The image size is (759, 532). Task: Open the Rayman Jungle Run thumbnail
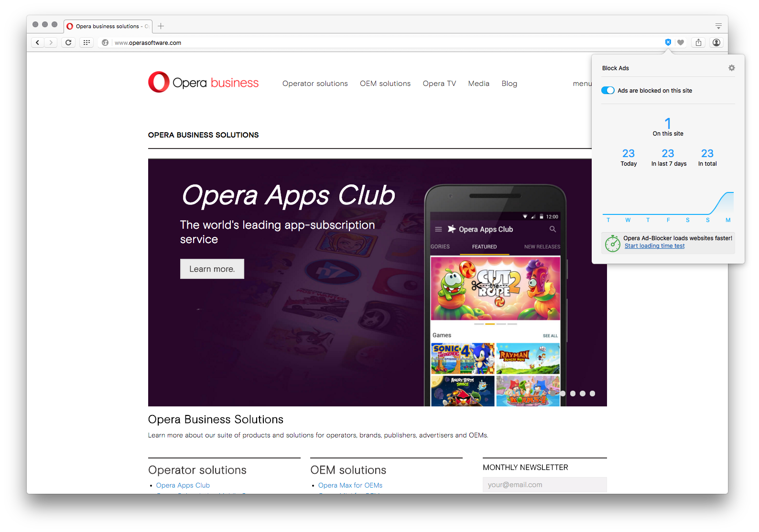coord(528,358)
